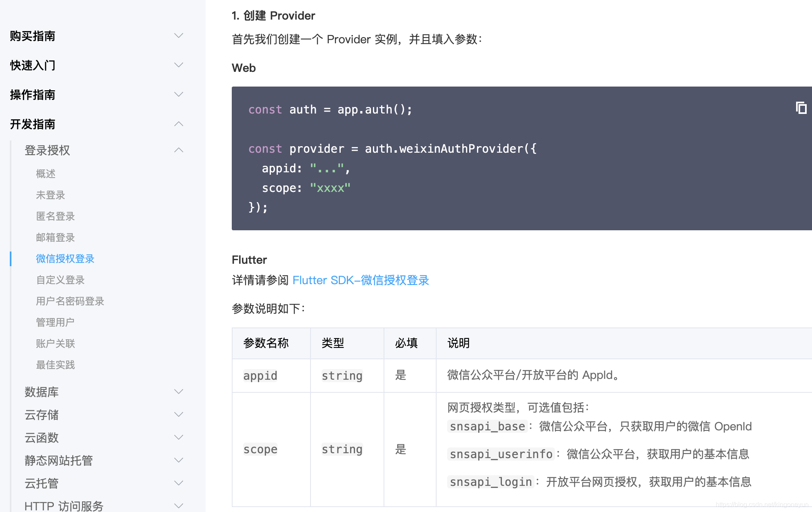Open the 用户名密码登录 page

[x=70, y=301]
